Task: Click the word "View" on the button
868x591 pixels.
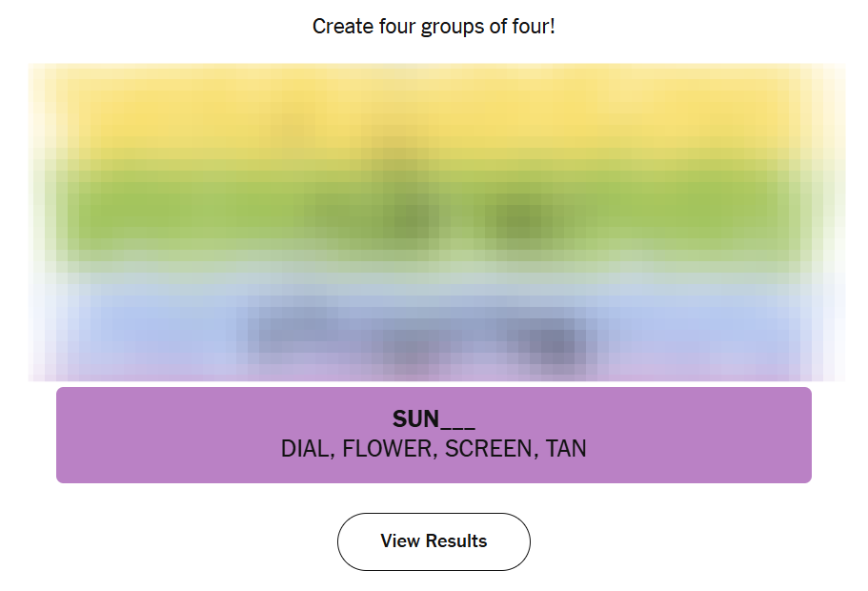Action: click(x=399, y=541)
